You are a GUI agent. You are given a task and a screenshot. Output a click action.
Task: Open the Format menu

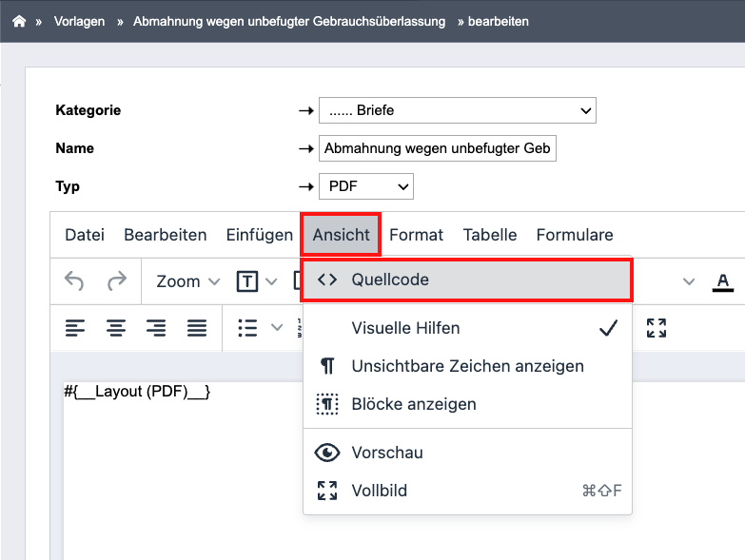click(416, 235)
